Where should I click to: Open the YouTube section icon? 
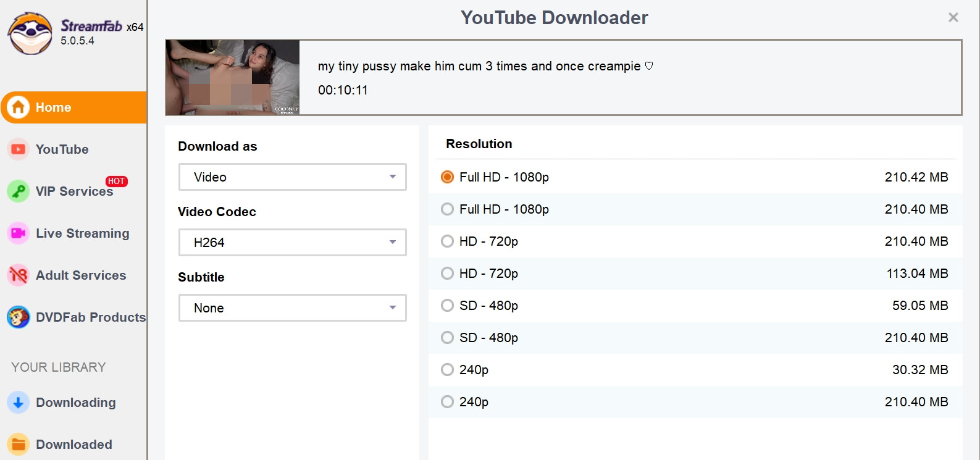19,149
